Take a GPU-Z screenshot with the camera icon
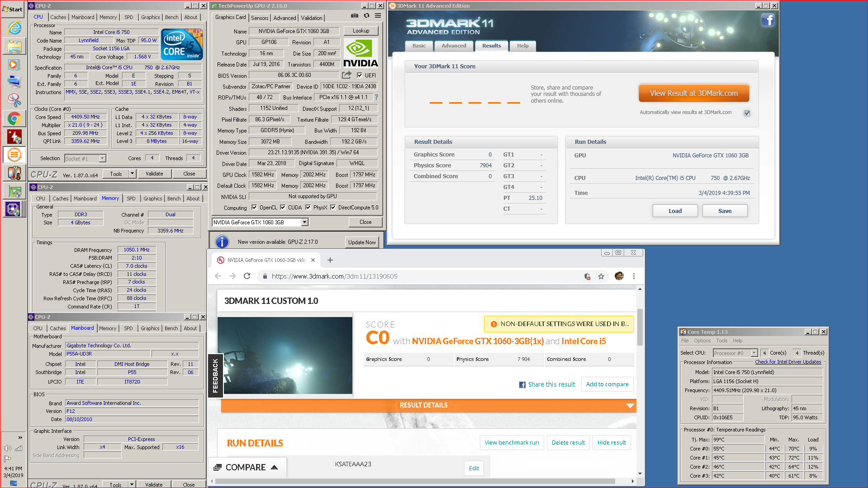 tap(355, 16)
